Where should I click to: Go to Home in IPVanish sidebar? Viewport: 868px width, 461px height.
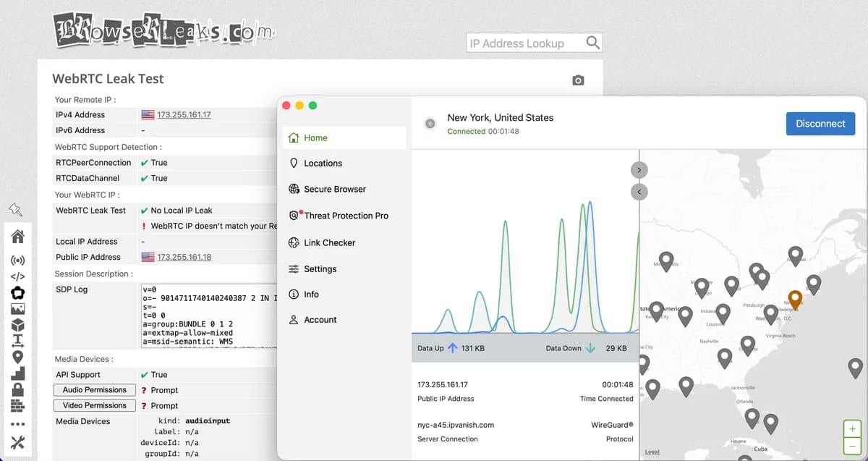click(x=344, y=138)
